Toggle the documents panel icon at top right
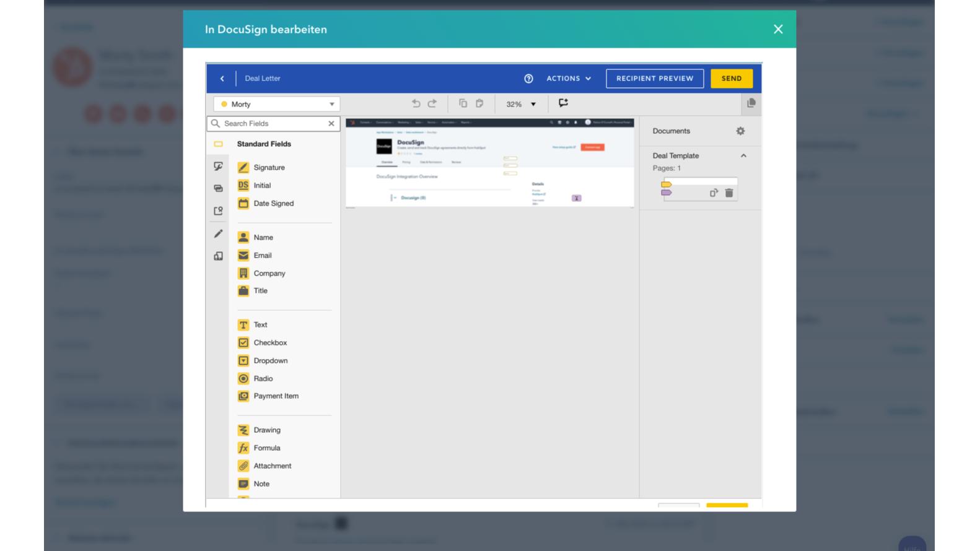 (751, 103)
